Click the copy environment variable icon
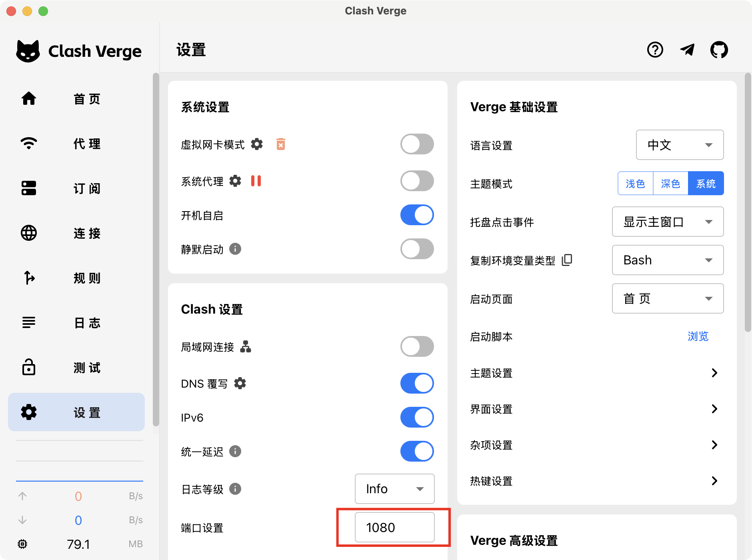This screenshot has height=560, width=752. (x=567, y=260)
